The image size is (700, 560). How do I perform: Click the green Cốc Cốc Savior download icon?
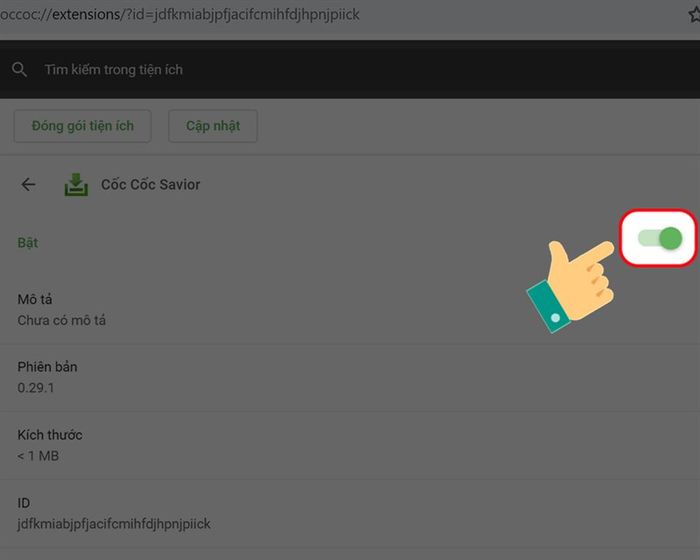76,184
